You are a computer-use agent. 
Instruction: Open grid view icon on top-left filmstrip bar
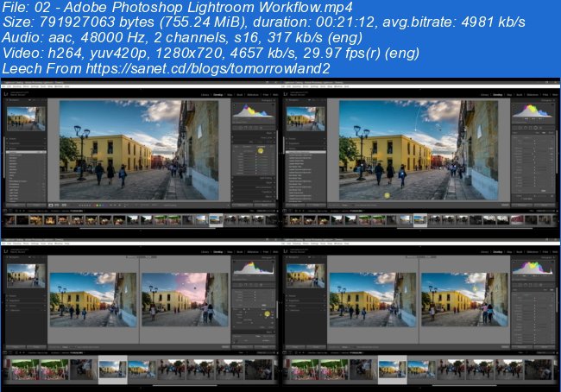pos(17,211)
